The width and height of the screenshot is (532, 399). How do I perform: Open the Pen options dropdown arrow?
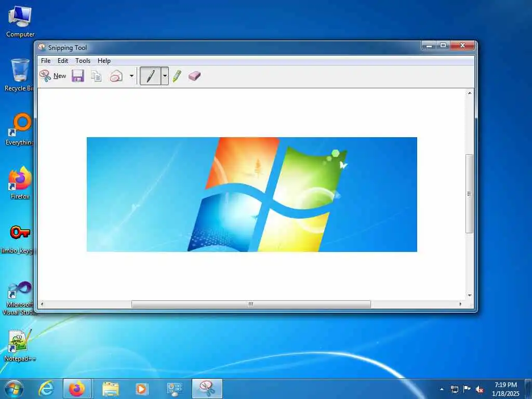pyautogui.click(x=165, y=76)
